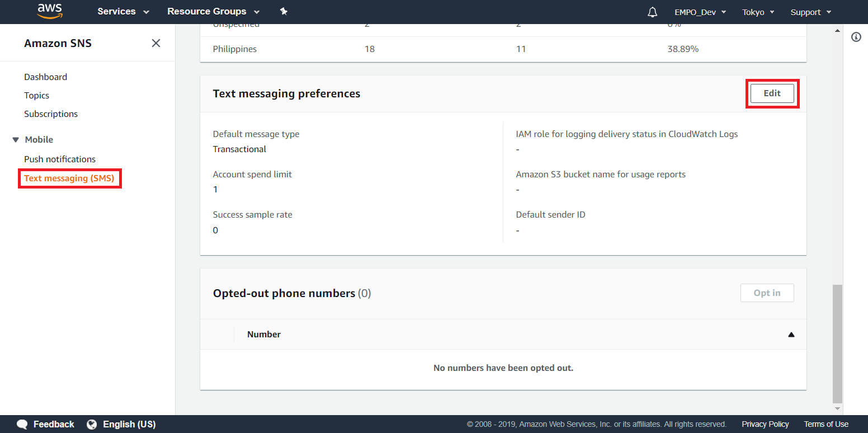
Task: Edit text messaging preferences
Action: coord(772,93)
